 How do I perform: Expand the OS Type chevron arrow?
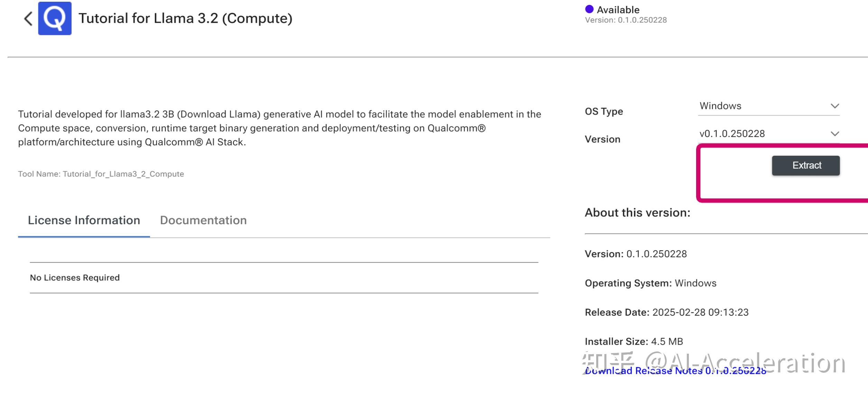pos(835,106)
